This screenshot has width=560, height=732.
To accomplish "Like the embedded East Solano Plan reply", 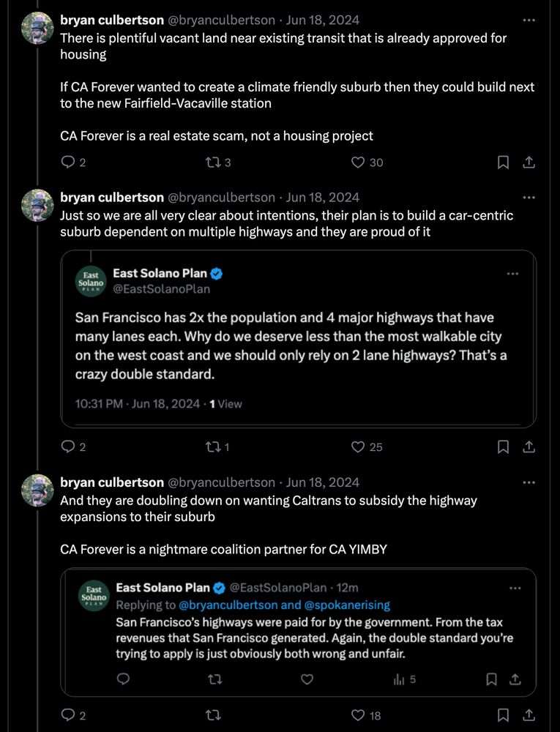I will click(307, 679).
